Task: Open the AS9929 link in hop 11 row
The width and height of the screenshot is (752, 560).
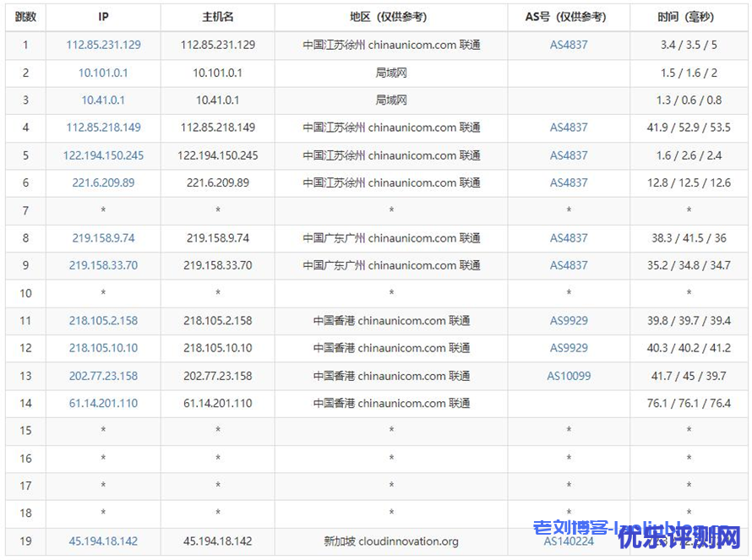Action: [x=569, y=321]
